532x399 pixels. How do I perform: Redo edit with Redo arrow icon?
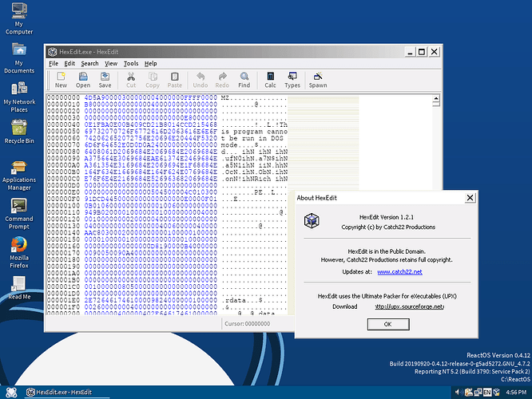(x=222, y=80)
